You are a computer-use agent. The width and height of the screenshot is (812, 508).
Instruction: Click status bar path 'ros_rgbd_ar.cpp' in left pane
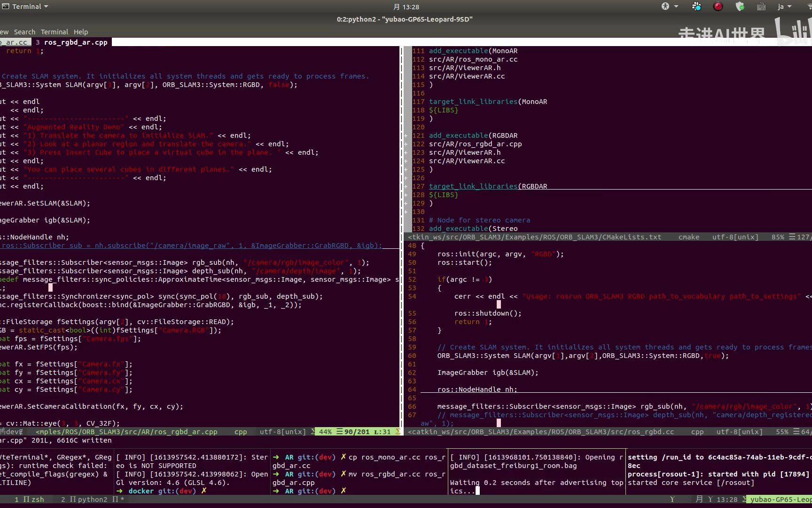coord(127,432)
